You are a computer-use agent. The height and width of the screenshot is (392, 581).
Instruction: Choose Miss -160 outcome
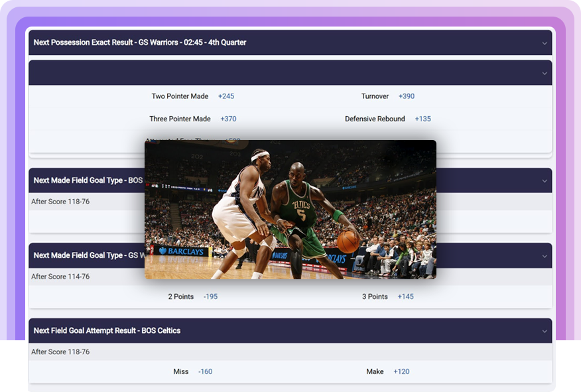point(206,371)
